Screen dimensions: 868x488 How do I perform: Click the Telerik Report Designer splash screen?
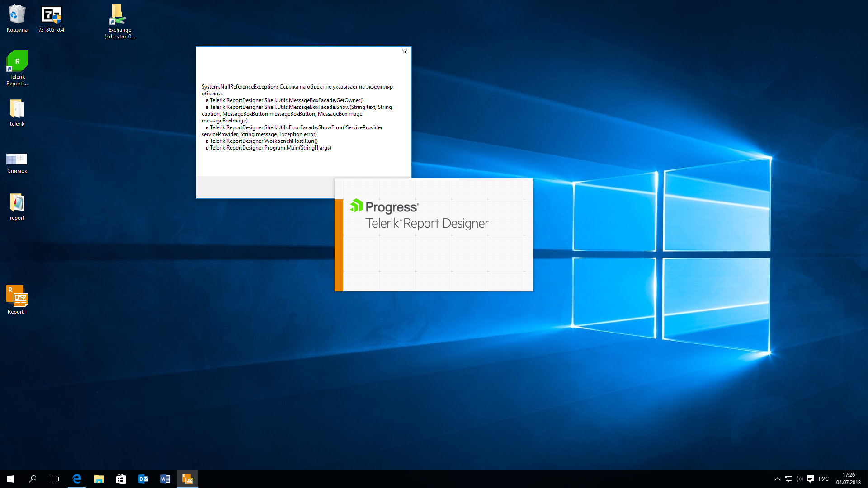pyautogui.click(x=434, y=235)
